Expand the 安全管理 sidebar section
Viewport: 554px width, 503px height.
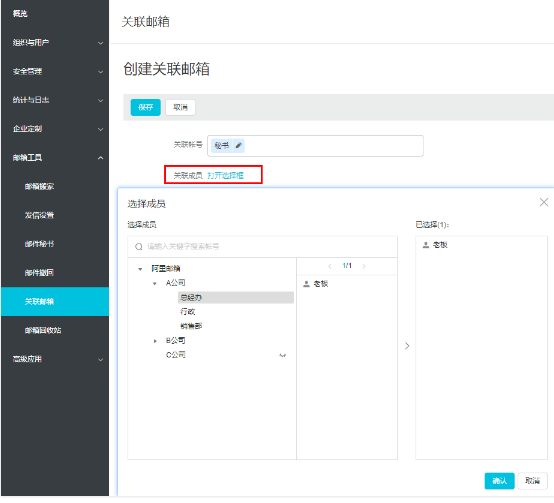[100, 72]
